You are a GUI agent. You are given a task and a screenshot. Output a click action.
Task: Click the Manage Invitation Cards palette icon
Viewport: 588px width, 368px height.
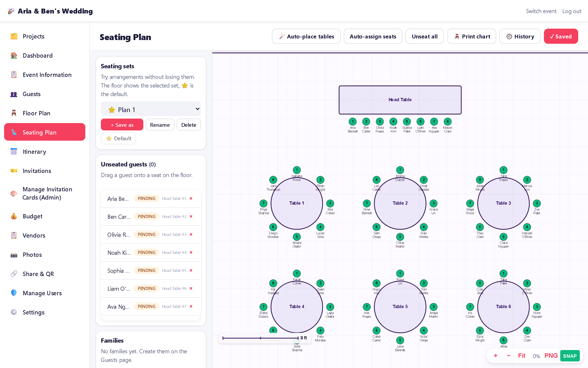coord(14,193)
